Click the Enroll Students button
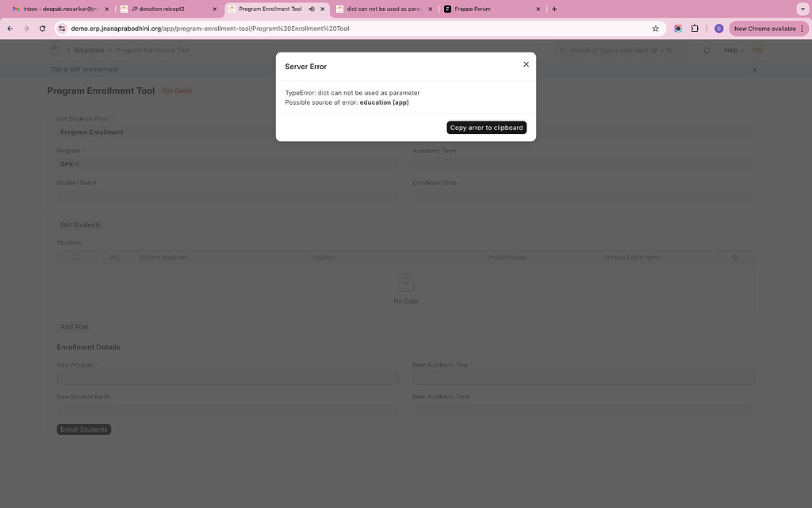 [x=83, y=429]
